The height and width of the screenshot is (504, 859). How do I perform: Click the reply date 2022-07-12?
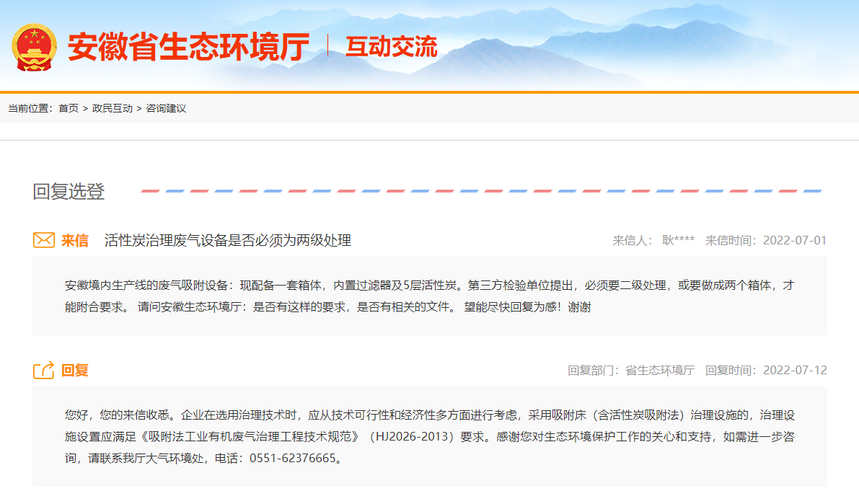[x=794, y=371]
